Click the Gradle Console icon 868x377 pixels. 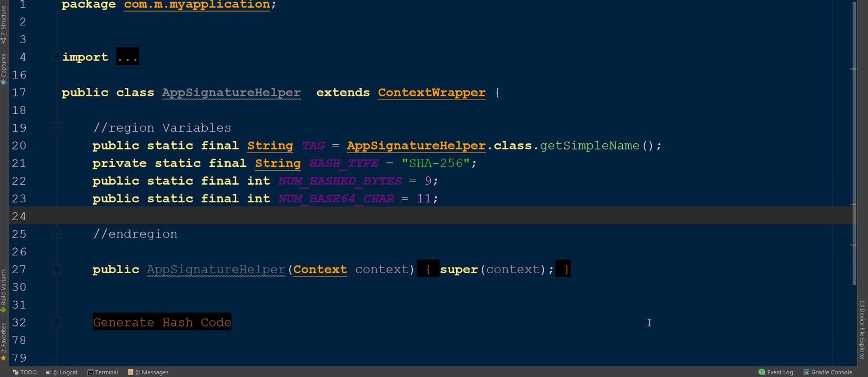point(806,372)
